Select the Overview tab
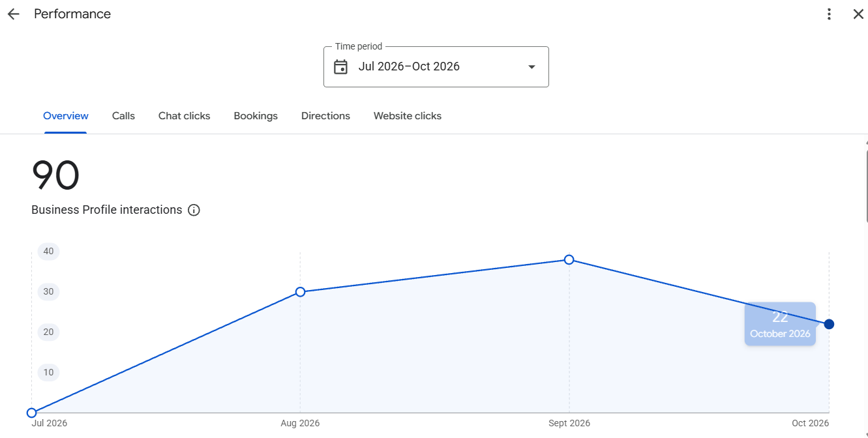The height and width of the screenshot is (438, 868). tap(66, 116)
